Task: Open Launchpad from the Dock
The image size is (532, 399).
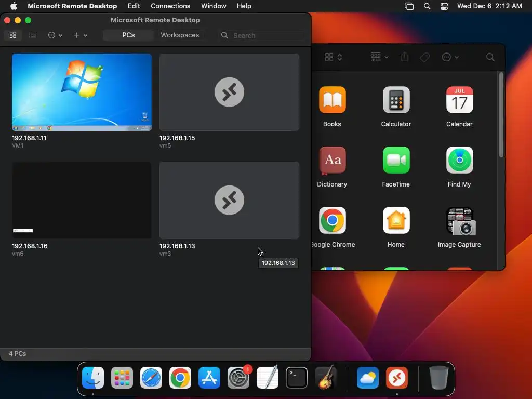Action: (x=122, y=378)
